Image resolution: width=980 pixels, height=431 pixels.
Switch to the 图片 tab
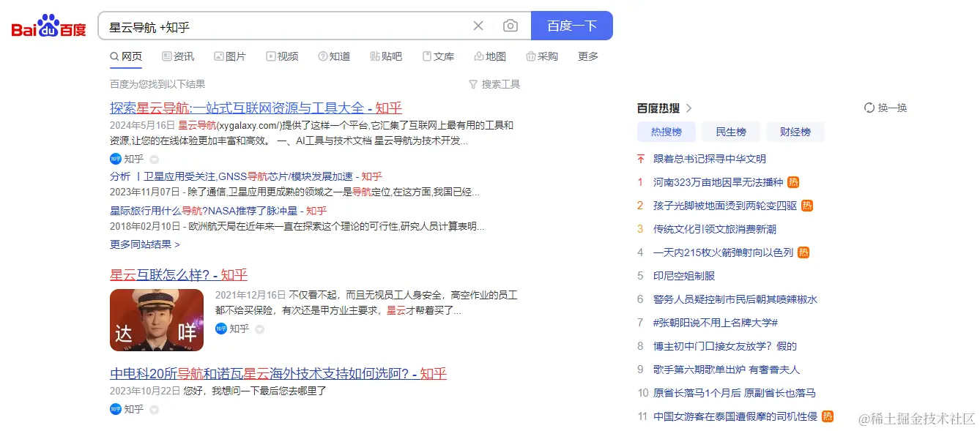tap(230, 56)
